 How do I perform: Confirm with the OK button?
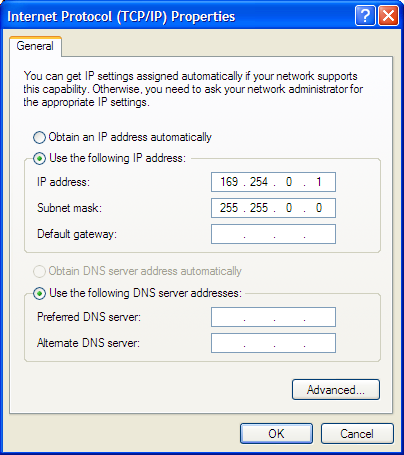pos(276,434)
